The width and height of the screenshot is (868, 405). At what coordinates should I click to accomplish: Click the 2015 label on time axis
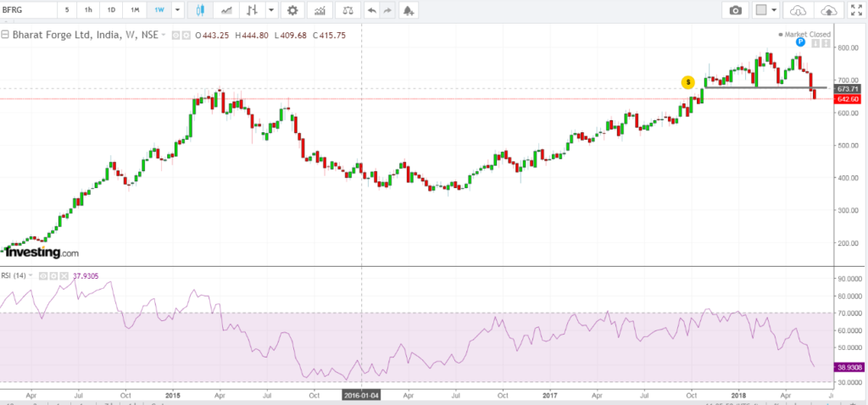pyautogui.click(x=172, y=396)
